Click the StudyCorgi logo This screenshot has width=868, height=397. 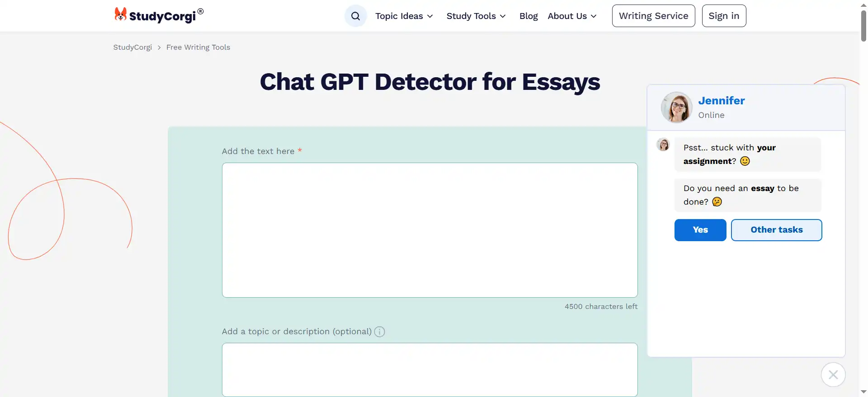(159, 15)
